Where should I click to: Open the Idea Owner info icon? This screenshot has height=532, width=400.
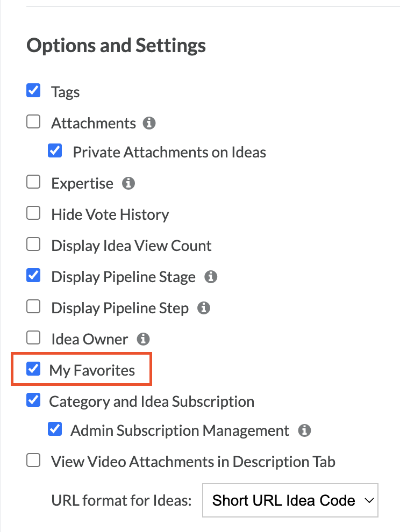(x=143, y=339)
